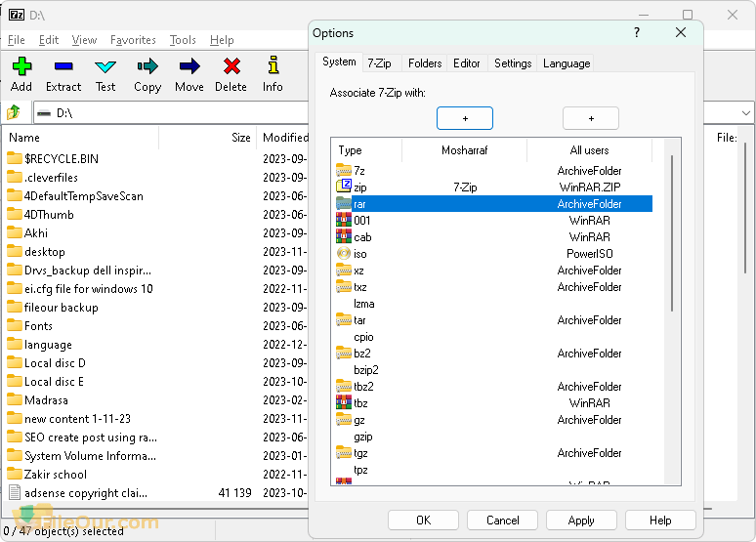
Task: Click the Info toolbar icon
Action: click(x=273, y=65)
